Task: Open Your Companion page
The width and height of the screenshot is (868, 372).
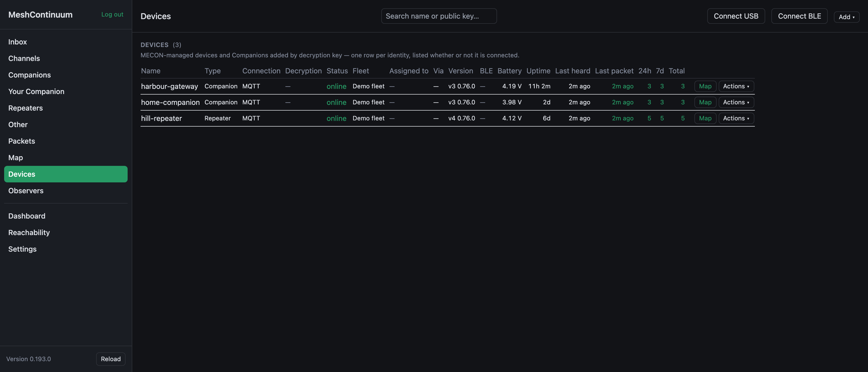Action: point(66,91)
